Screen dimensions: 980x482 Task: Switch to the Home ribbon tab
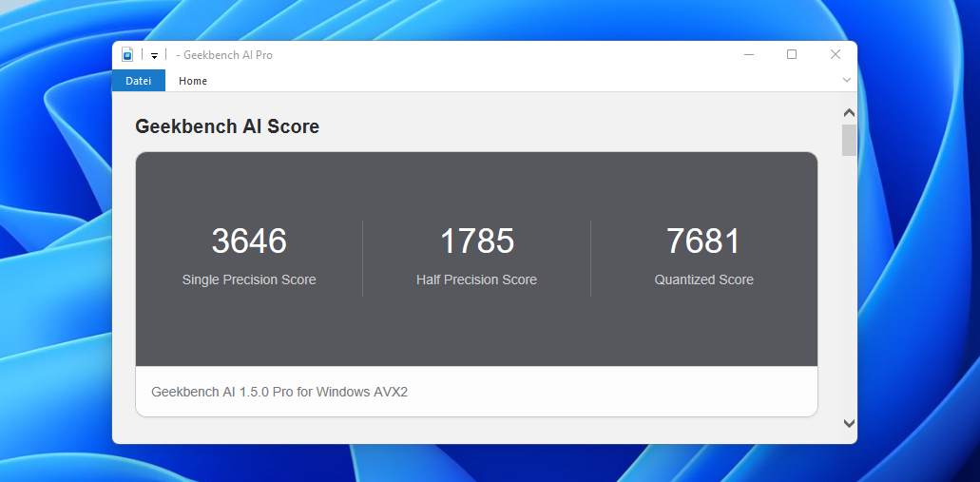tap(193, 81)
